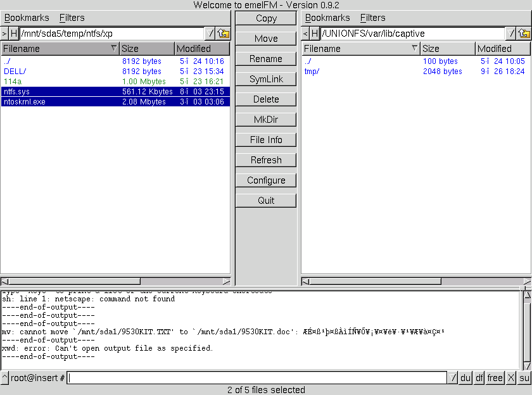Click the command line input field

[257, 378]
